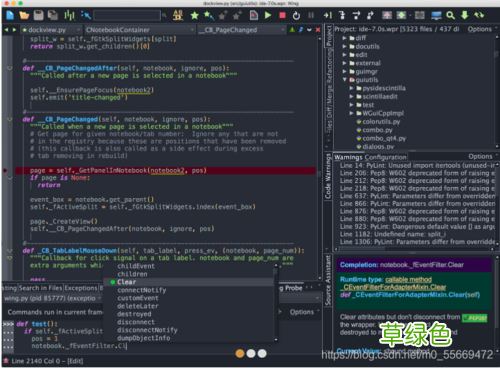
Task: Click the warning triangle in editor tab bar
Action: tap(292, 30)
